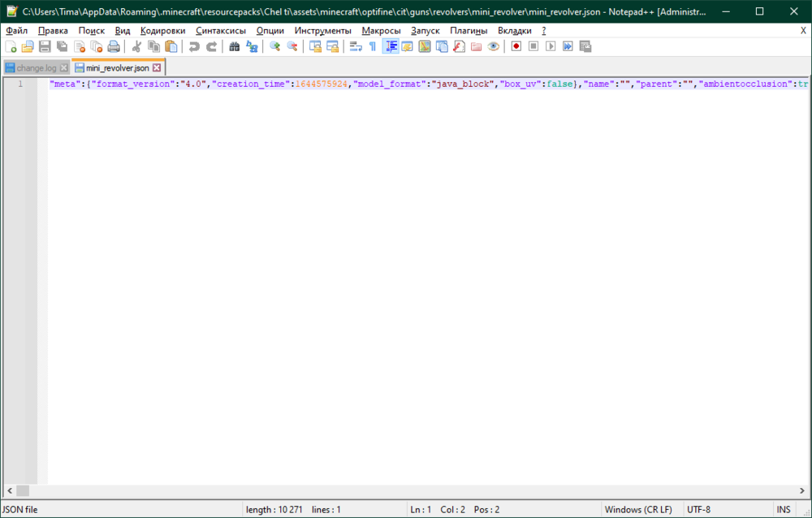Click the JSON file status bar entry
This screenshot has height=518, width=812.
20,510
